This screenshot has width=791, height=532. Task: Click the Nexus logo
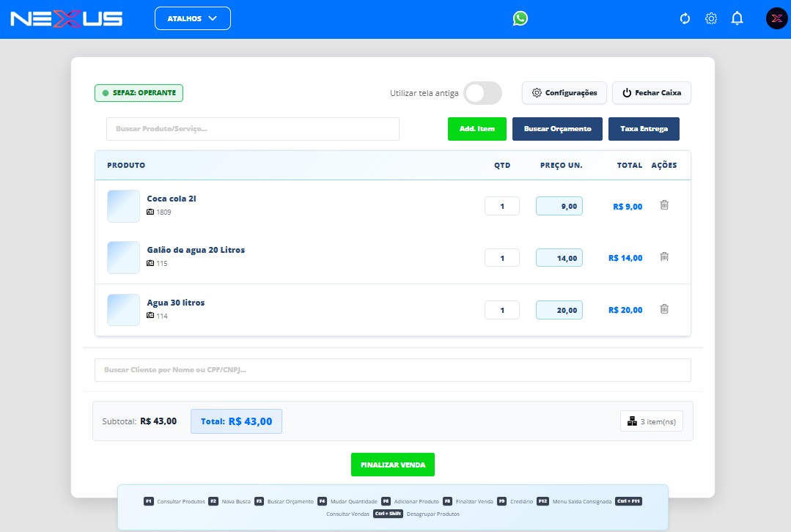[x=67, y=19]
